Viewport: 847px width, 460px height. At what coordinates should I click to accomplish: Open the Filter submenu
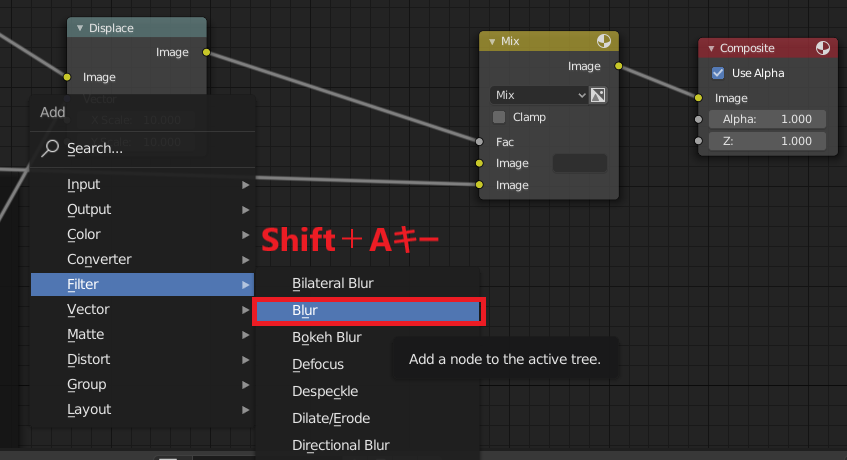143,285
